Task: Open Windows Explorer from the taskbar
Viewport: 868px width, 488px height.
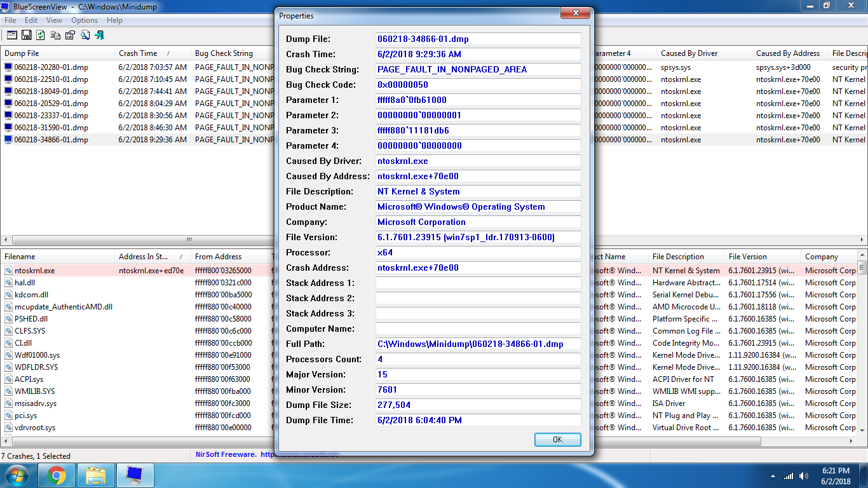Action: click(x=96, y=475)
